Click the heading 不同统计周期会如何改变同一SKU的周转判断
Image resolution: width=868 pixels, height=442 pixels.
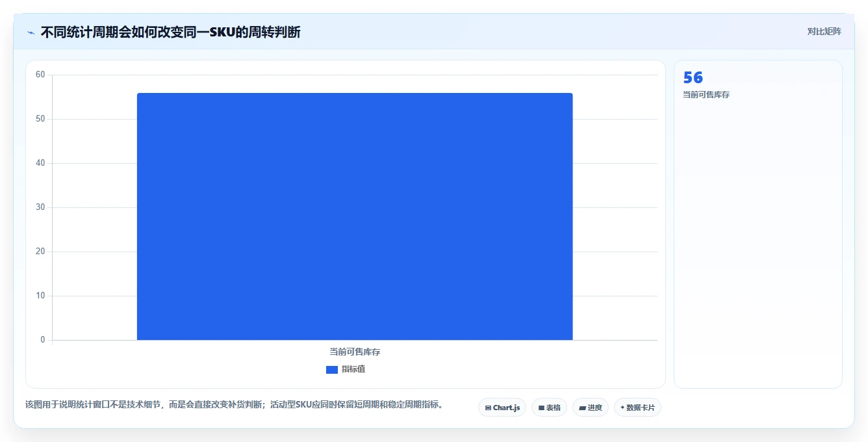point(170,32)
